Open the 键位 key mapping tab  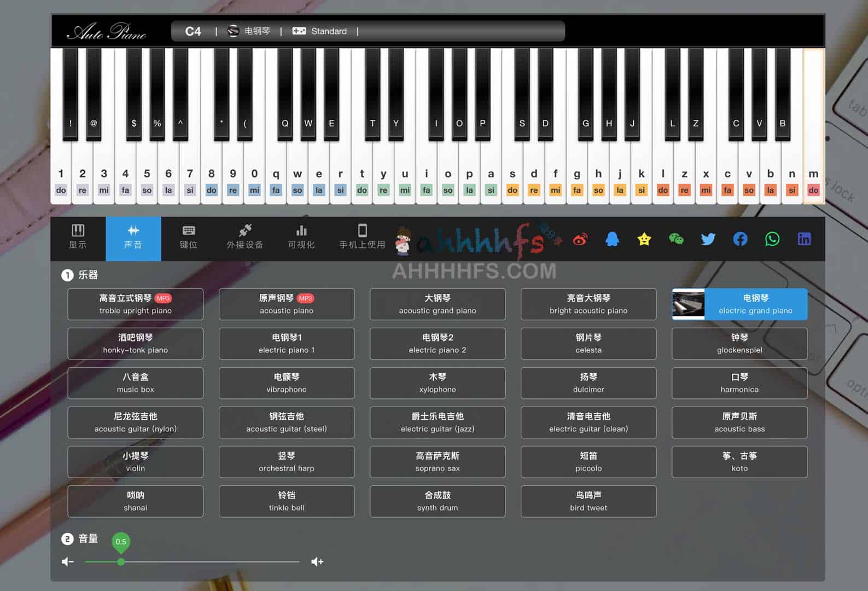(x=189, y=239)
